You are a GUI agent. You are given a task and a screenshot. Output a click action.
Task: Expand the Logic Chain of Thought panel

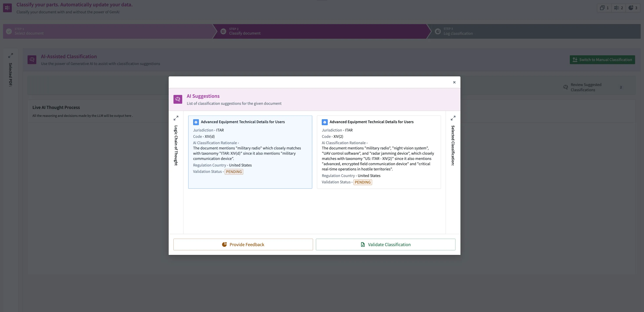[x=176, y=118]
